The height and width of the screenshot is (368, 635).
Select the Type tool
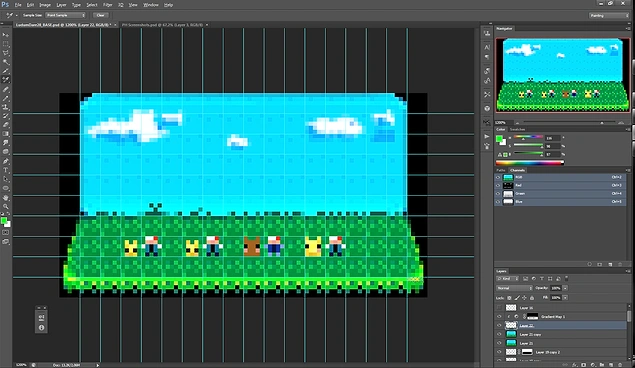(x=6, y=170)
